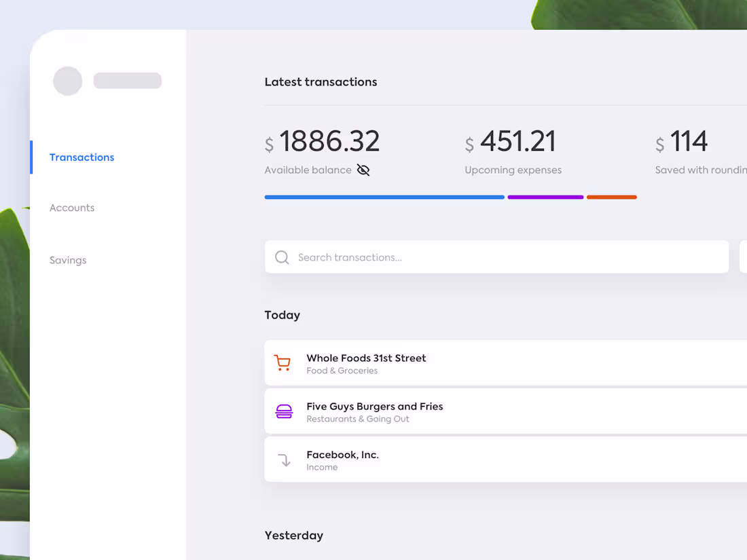Image resolution: width=747 pixels, height=560 pixels.
Task: Click the profile avatar in the sidebar
Action: [x=67, y=81]
